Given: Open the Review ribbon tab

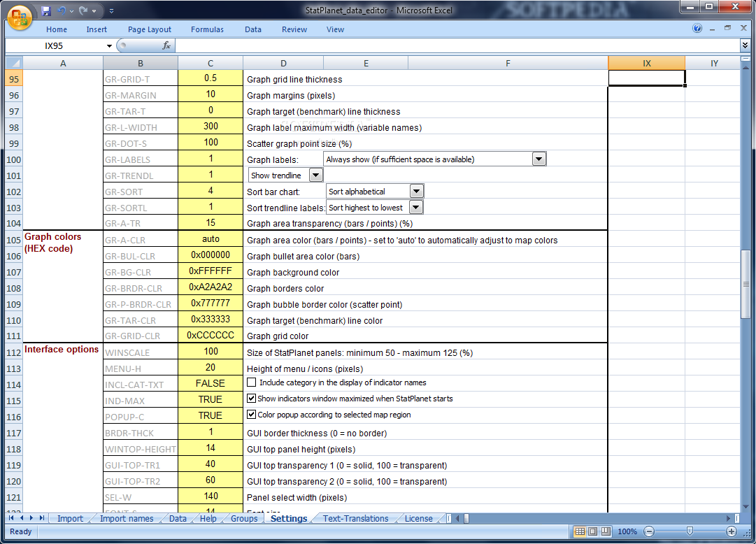Looking at the screenshot, I should point(294,29).
